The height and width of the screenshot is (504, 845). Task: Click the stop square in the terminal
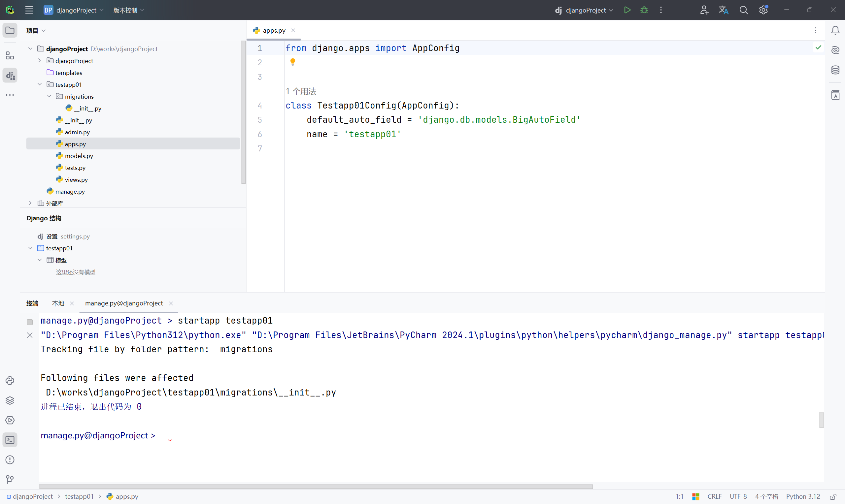click(30, 322)
